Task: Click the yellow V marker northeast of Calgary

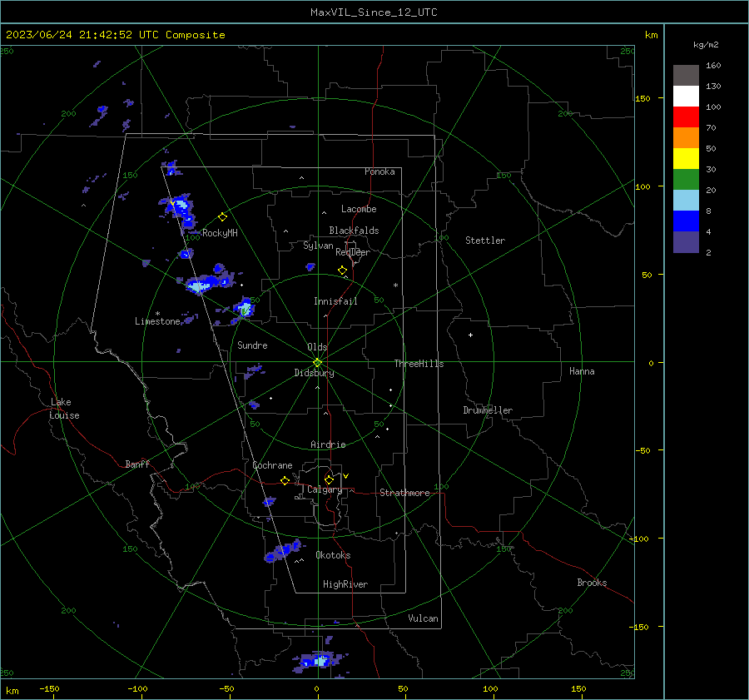Action: pos(345,476)
